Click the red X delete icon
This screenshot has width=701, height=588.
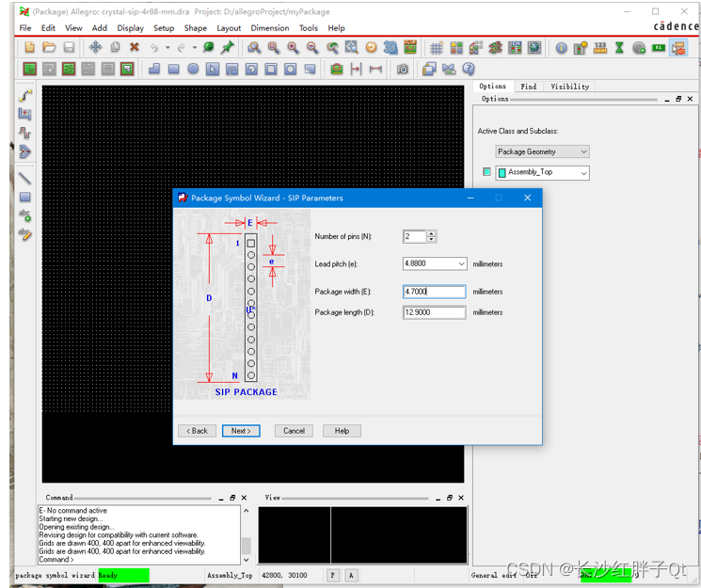[x=135, y=47]
